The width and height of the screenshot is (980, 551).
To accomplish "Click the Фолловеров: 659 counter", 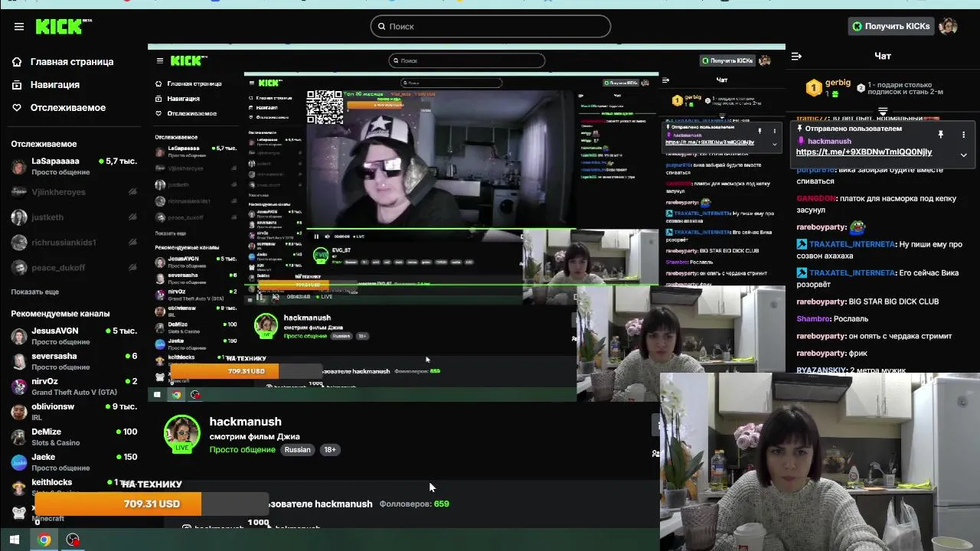I will click(414, 504).
